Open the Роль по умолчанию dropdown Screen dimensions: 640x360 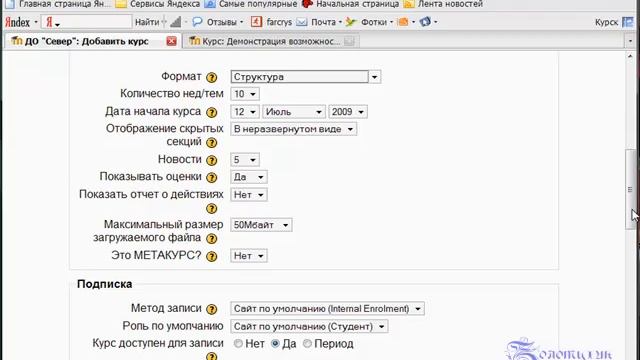coord(309,327)
